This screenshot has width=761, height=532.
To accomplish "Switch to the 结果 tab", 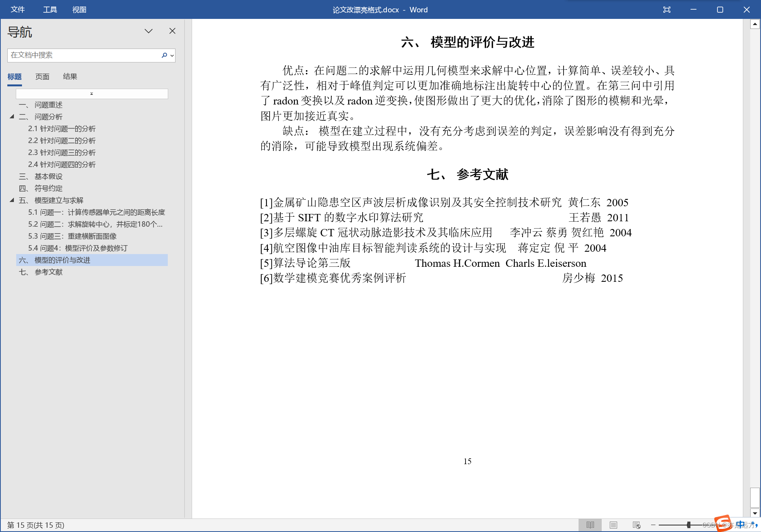I will click(x=70, y=77).
